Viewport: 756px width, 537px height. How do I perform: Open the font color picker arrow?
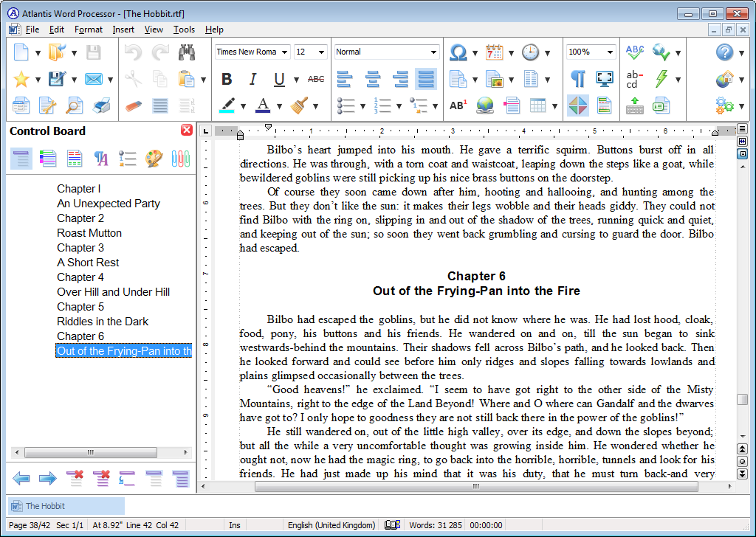tap(278, 106)
